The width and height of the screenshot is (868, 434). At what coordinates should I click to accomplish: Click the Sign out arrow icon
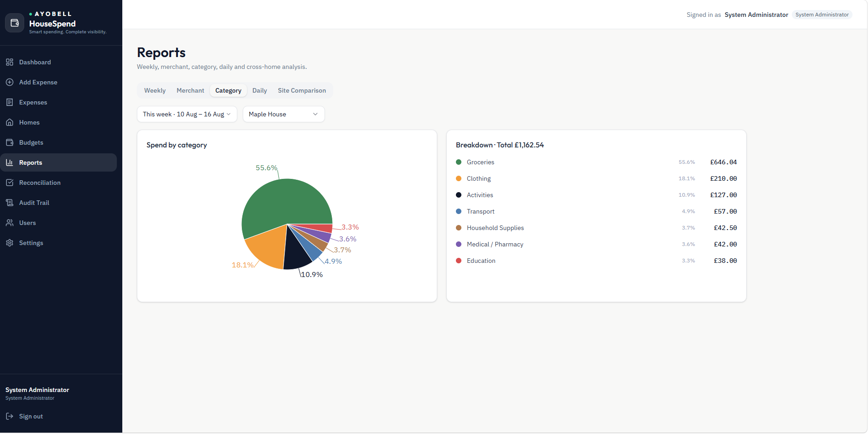[x=10, y=416]
